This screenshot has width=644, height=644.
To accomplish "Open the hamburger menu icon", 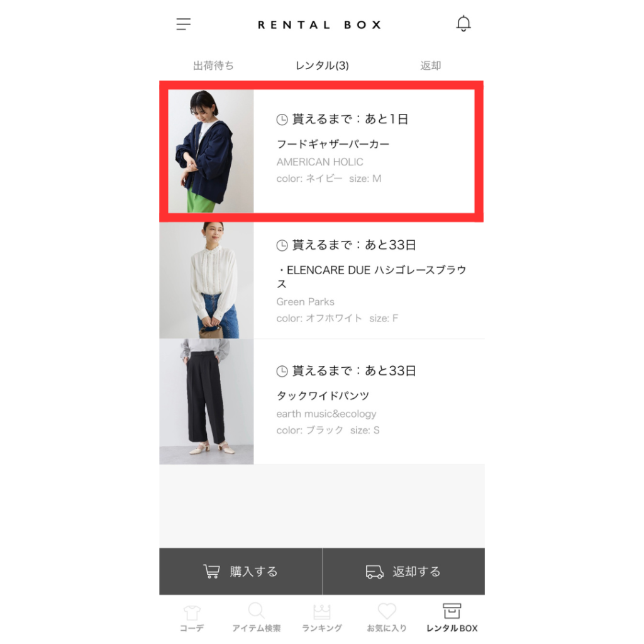I will [x=183, y=25].
